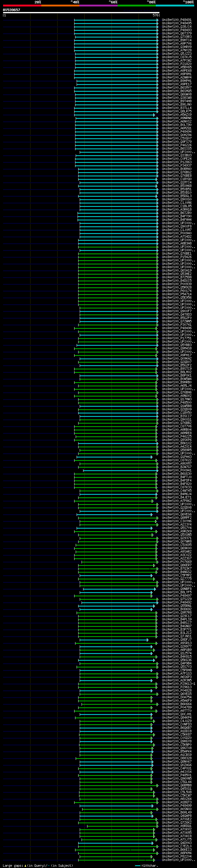Pick the UniRef100_Q8MPF2 label
The height and width of the screenshot is (868, 197).
tap(177, 518)
